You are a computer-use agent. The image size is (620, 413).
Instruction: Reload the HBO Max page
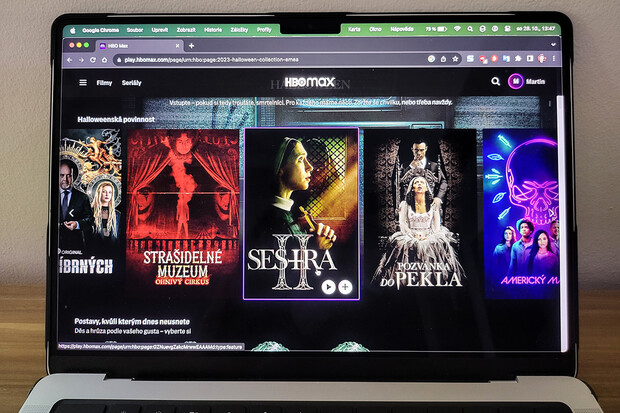pyautogui.click(x=93, y=60)
